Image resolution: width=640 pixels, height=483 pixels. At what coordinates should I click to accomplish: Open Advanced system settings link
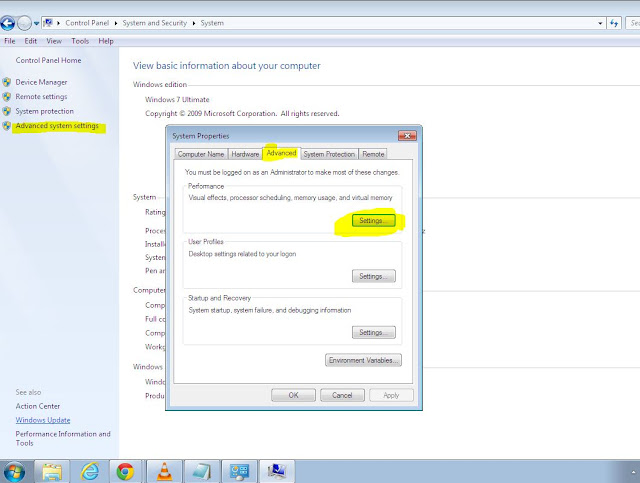coord(57,125)
